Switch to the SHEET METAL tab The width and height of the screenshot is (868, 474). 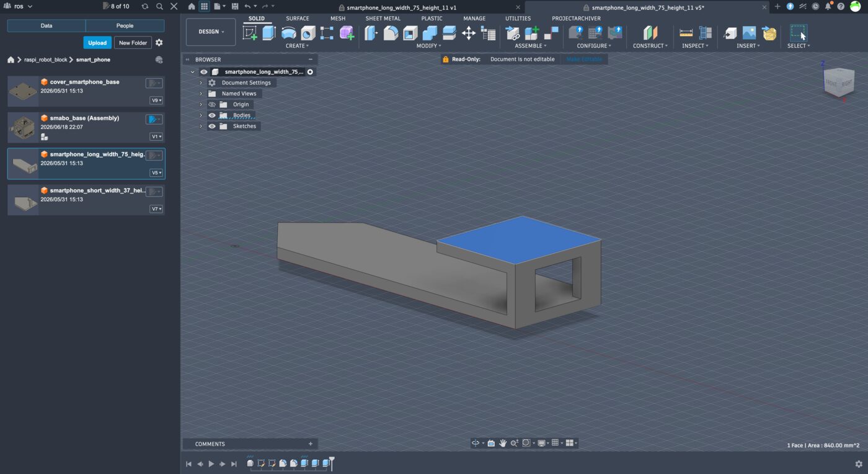pyautogui.click(x=383, y=19)
